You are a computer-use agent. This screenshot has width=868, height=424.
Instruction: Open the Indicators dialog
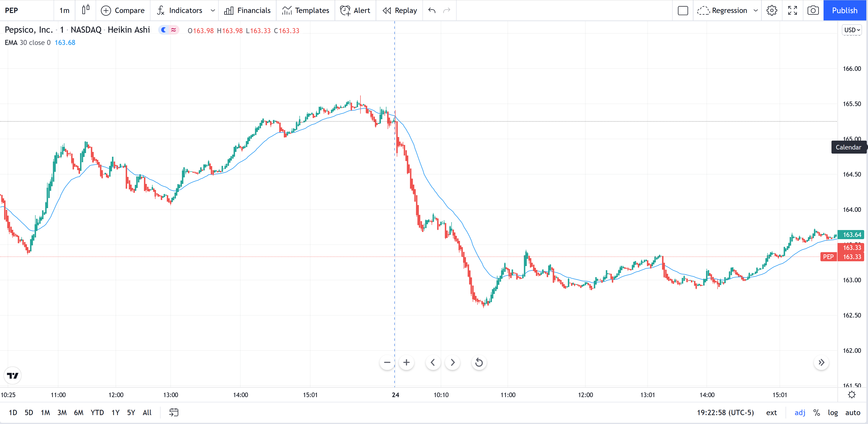[x=180, y=10]
